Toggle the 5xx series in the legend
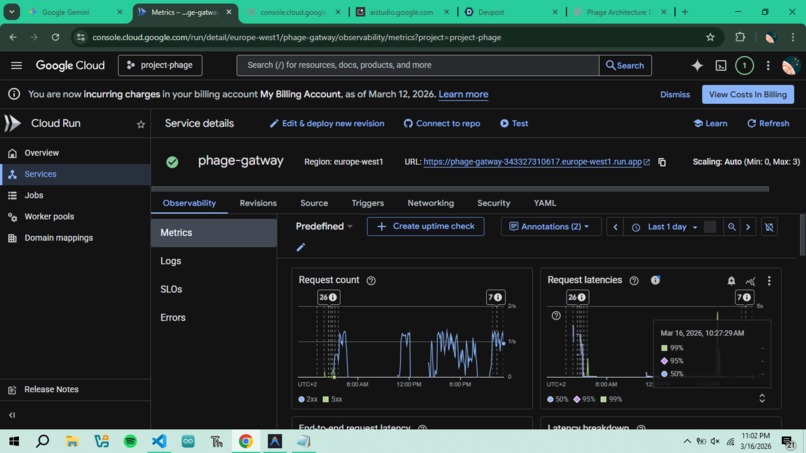 point(333,399)
